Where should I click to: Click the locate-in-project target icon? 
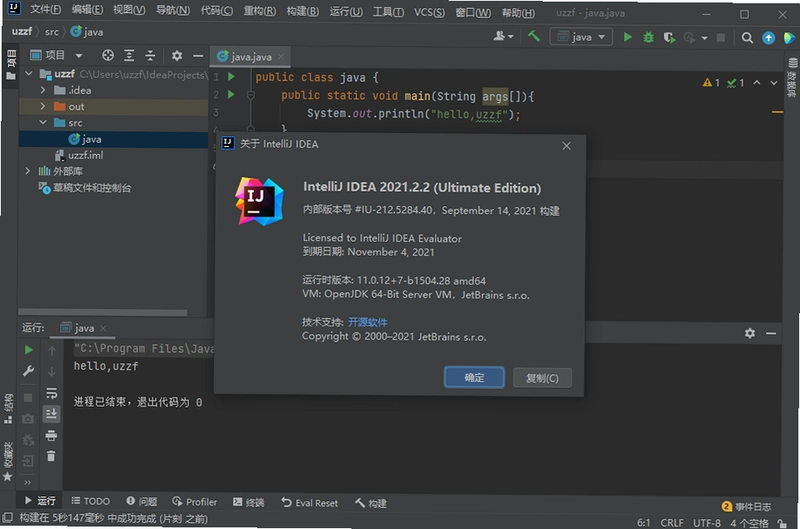108,55
